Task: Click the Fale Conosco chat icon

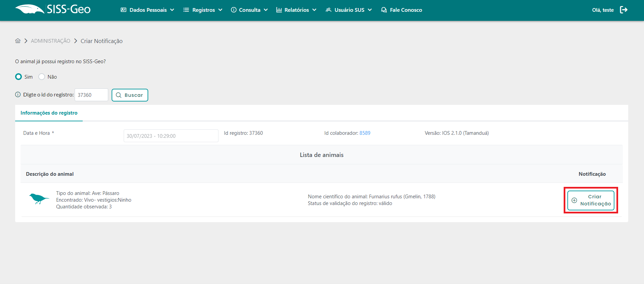Action: click(384, 10)
